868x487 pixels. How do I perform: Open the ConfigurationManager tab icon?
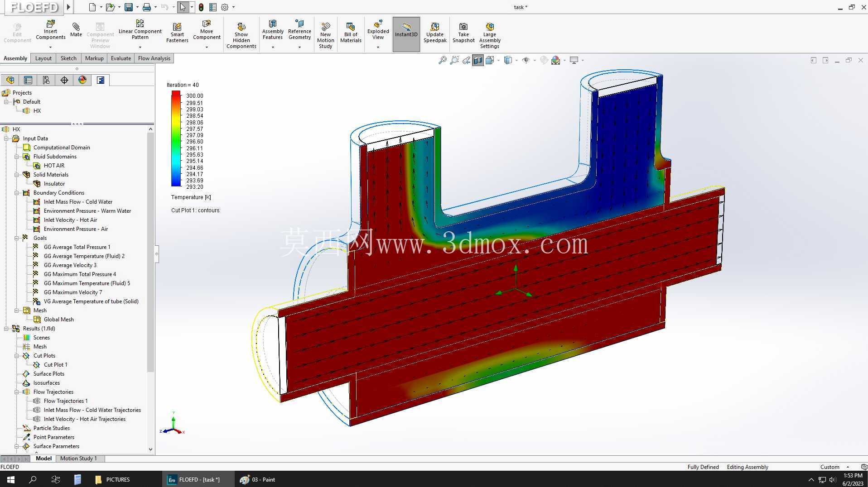point(46,80)
